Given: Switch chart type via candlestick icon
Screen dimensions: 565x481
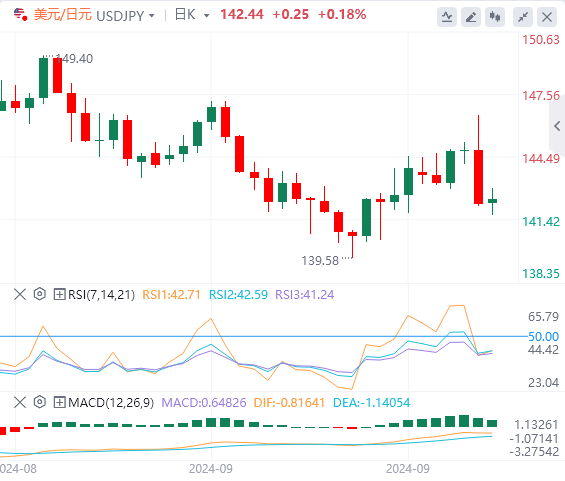Looking at the screenshot, I should [495, 17].
